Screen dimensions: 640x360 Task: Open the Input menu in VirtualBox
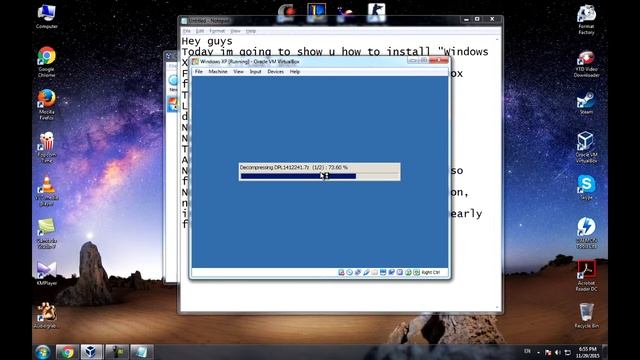click(x=256, y=71)
